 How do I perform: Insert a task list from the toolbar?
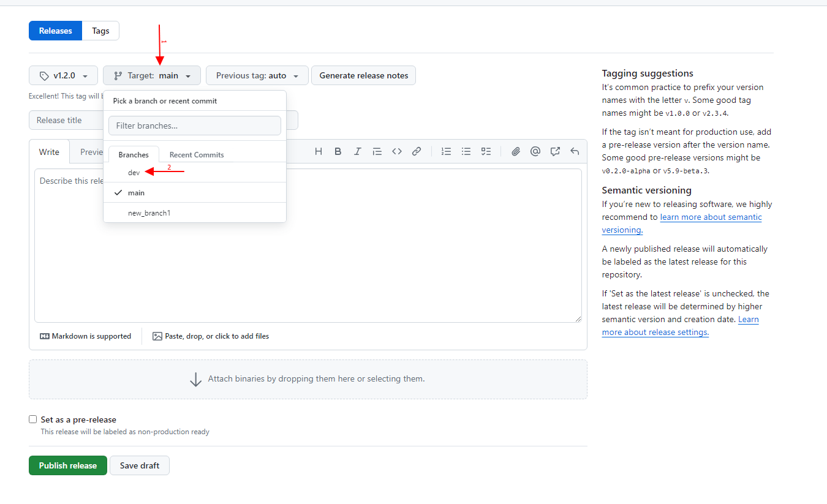pos(486,151)
